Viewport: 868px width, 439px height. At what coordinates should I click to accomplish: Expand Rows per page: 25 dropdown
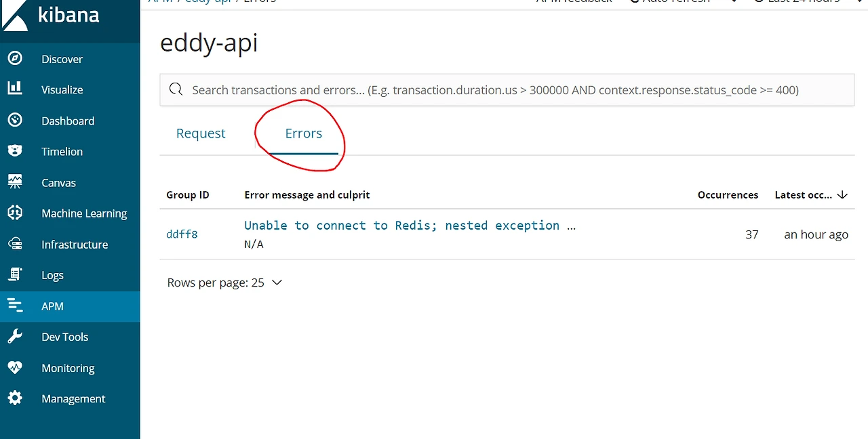(224, 283)
